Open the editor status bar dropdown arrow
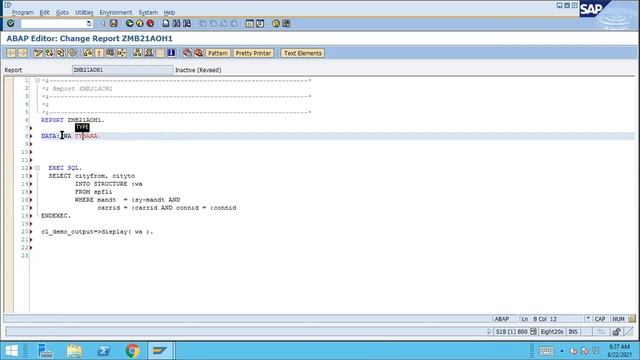Screen dimensions: 640x360 coord(588,318)
